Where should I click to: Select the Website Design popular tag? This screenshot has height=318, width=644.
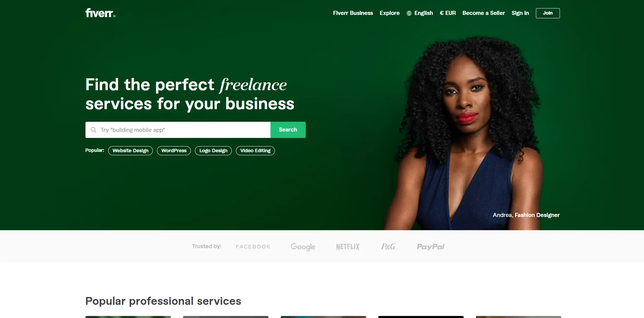130,151
